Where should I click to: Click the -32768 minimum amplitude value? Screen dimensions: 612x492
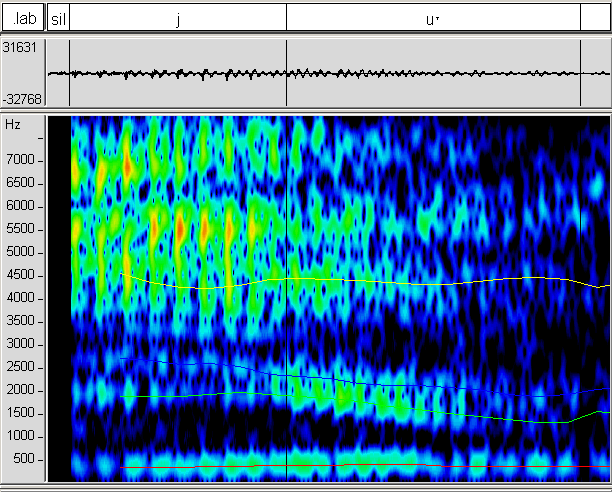(x=20, y=97)
